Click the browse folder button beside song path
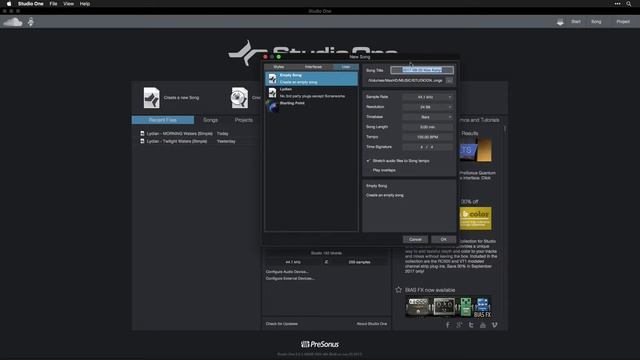640x360 pixels. click(x=449, y=80)
